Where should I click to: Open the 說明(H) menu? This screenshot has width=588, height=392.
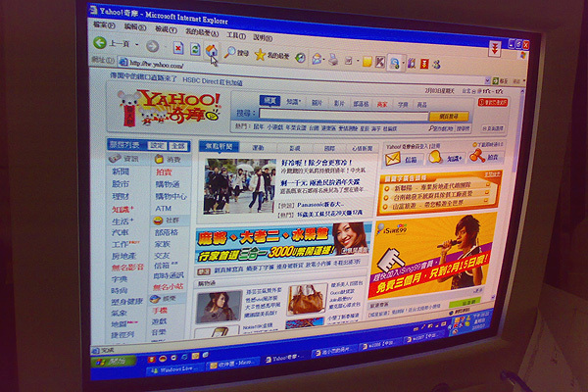(x=263, y=37)
